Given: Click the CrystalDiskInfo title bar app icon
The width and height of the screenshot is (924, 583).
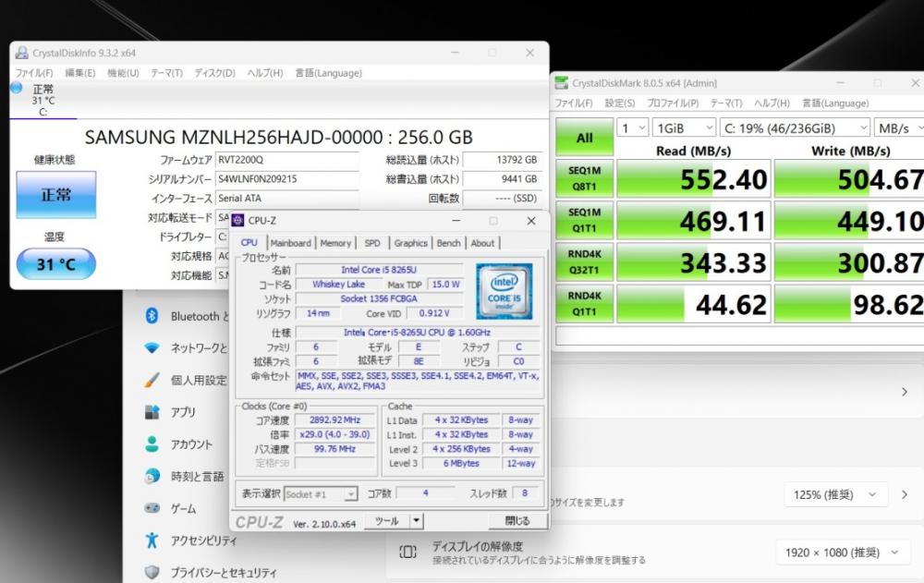Looking at the screenshot, I should click(22, 53).
